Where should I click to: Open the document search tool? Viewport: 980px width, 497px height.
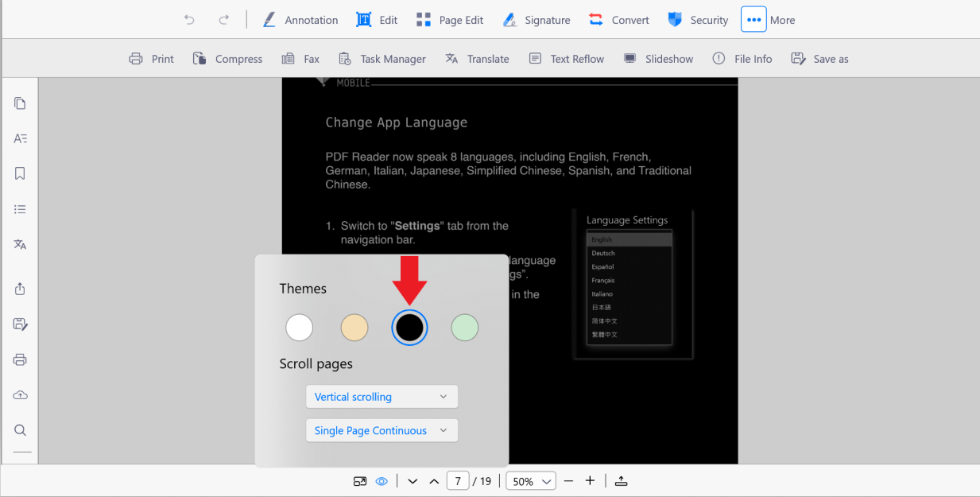pos(20,430)
